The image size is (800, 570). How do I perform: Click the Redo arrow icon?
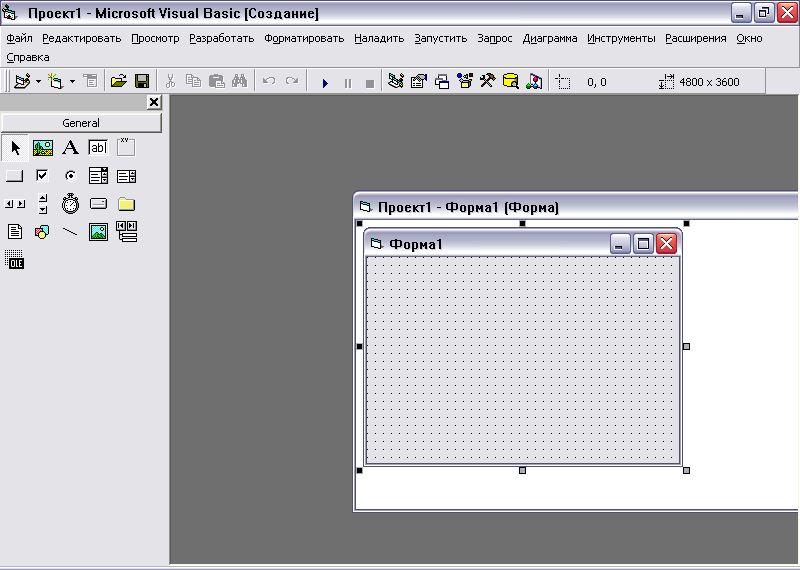click(x=292, y=81)
